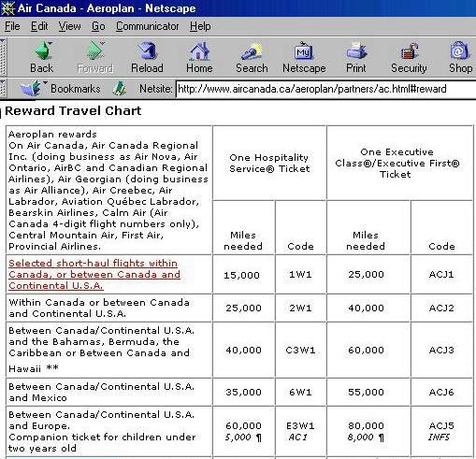The width and height of the screenshot is (476, 459).
Task: Click the Netscape logo in title bar
Action: [x=7, y=8]
